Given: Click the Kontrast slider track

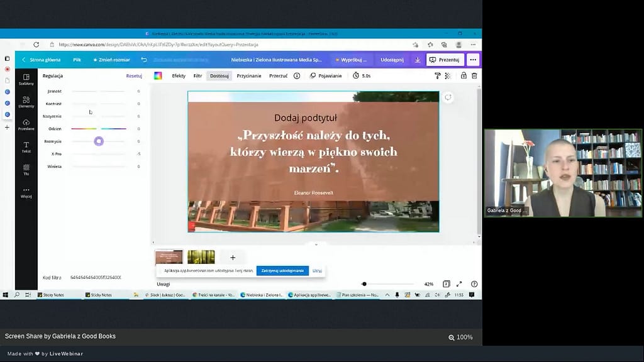Looking at the screenshot, I should pyautogui.click(x=99, y=104).
